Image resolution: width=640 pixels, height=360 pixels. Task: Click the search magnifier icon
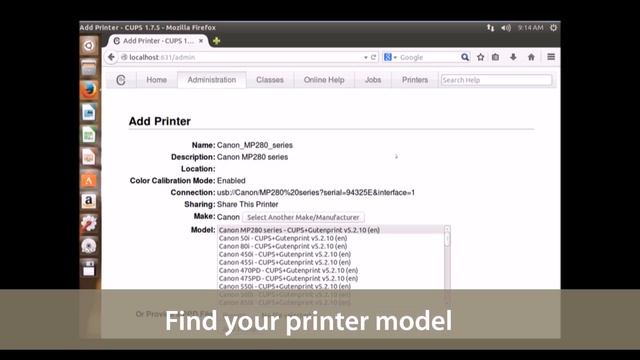464,57
